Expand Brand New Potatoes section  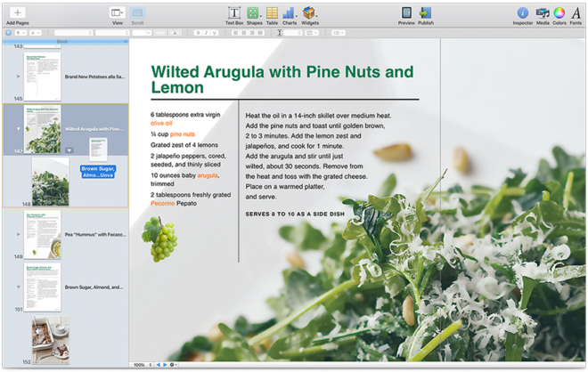(18, 77)
